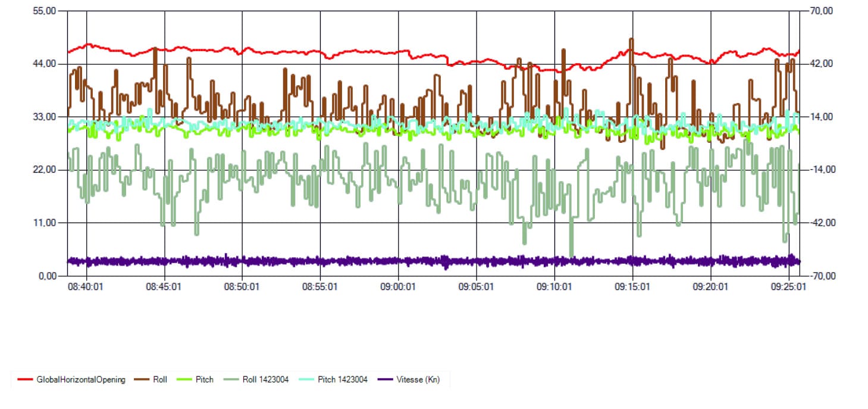
Task: Click the 09:25:01 time axis label
Action: [x=788, y=286]
